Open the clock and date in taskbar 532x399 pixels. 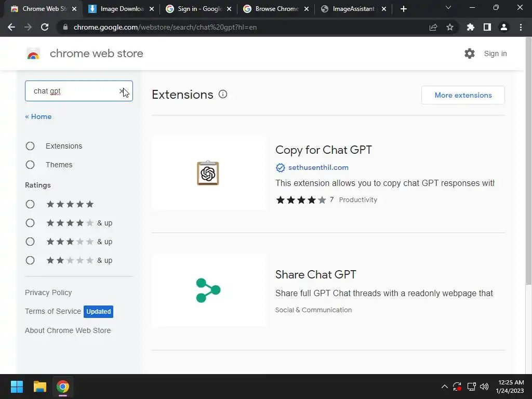click(x=510, y=387)
